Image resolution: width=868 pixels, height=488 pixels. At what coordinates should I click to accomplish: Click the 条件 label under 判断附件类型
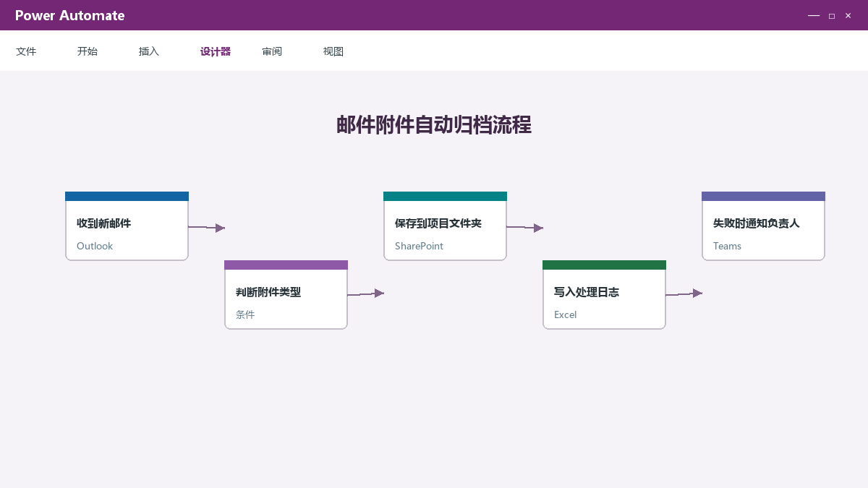pos(245,314)
